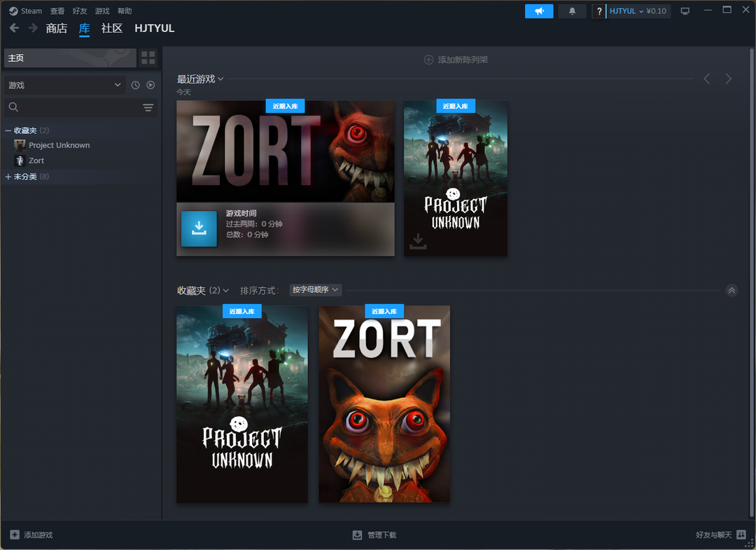The width and height of the screenshot is (756, 550).
Task: Switch to the 库 tab
Action: pyautogui.click(x=85, y=29)
